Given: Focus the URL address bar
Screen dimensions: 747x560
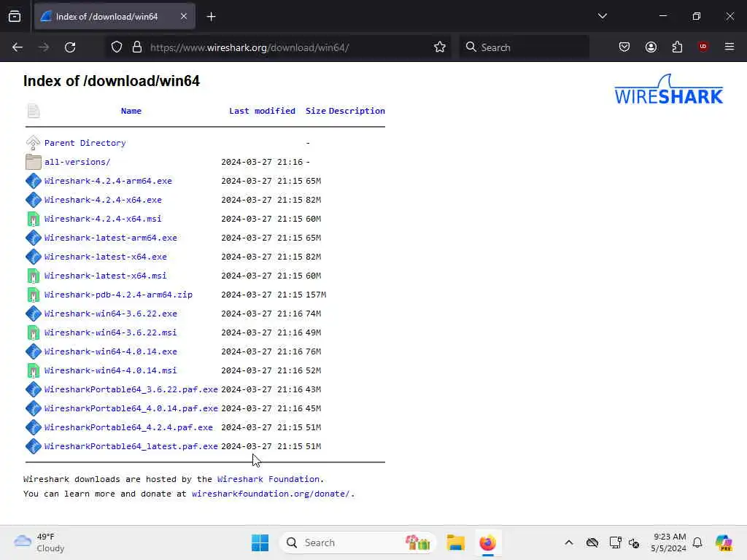Looking at the screenshot, I should click(x=278, y=47).
